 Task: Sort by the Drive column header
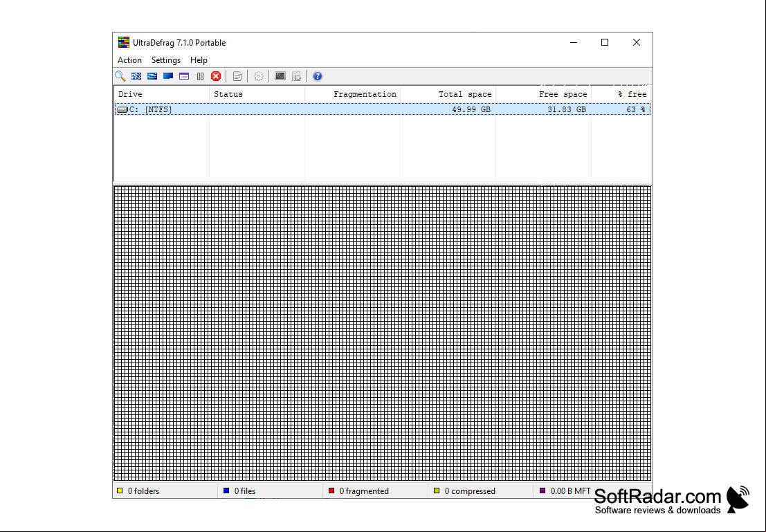click(x=162, y=94)
